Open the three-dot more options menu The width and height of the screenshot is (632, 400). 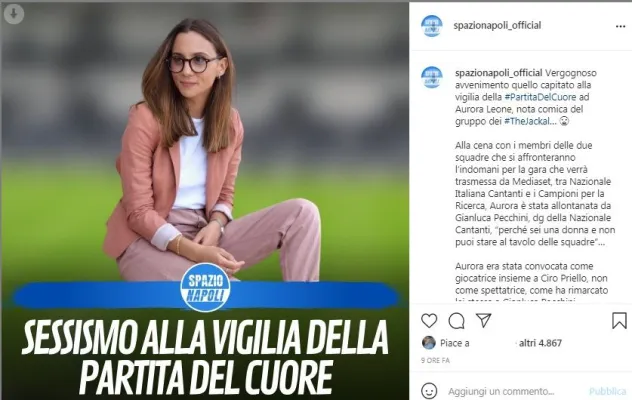click(620, 27)
